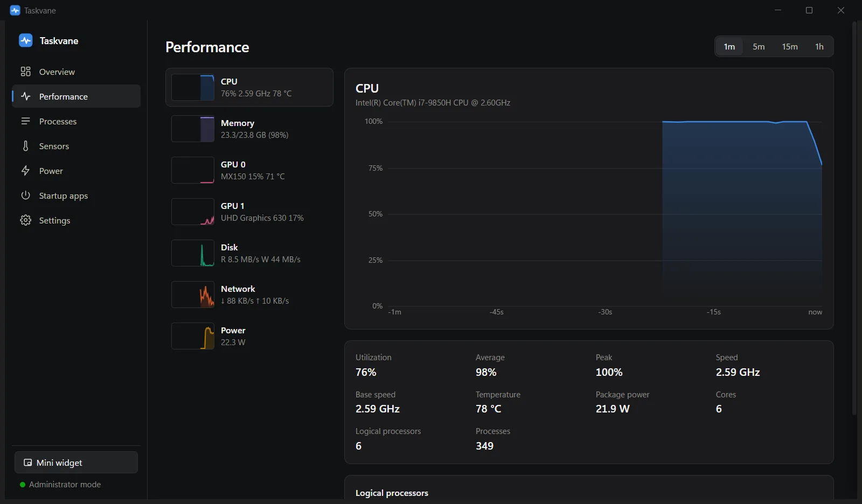Click the Taskvane logo in the sidebar
This screenshot has height=504, width=862.
[x=25, y=40]
